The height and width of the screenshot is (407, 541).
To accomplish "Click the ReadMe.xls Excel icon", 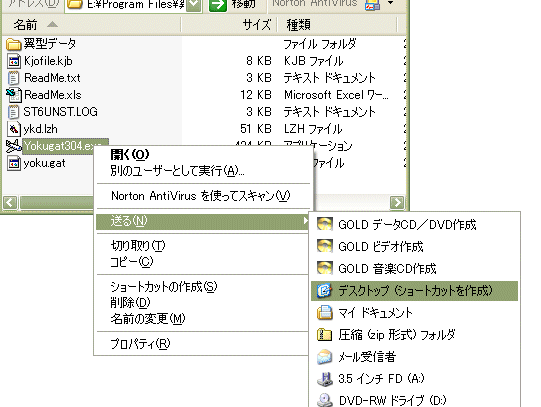I will 14,95.
